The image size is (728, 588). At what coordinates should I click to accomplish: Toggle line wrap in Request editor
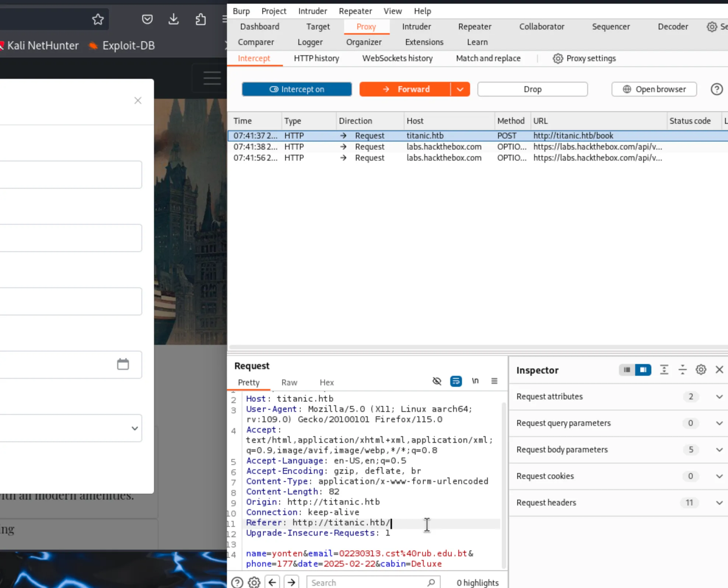pyautogui.click(x=456, y=381)
